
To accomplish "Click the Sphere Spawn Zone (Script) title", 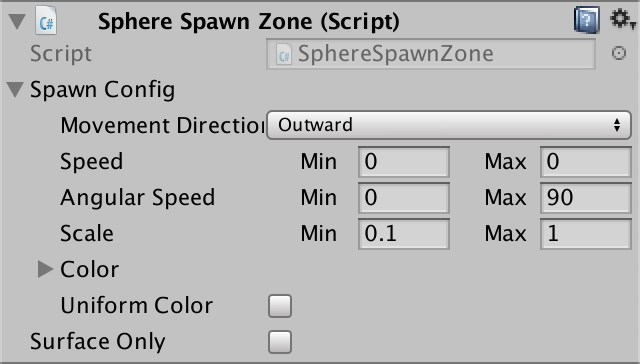I will click(x=249, y=22).
